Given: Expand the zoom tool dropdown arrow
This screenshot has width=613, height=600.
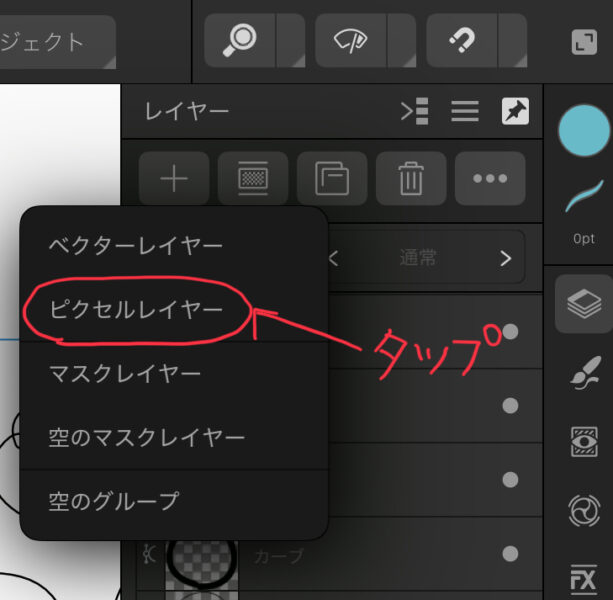Looking at the screenshot, I should [x=291, y=41].
